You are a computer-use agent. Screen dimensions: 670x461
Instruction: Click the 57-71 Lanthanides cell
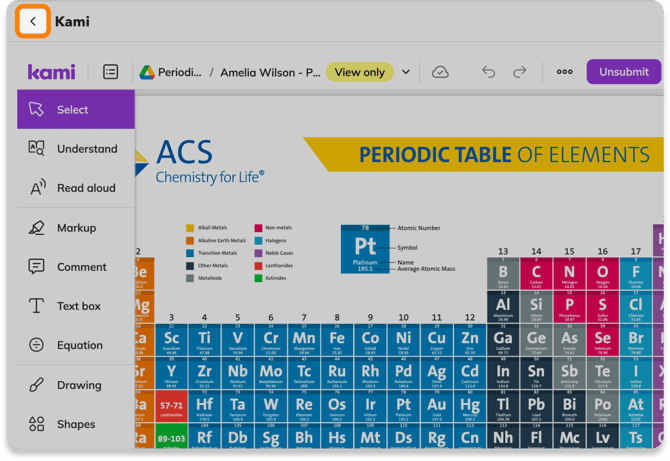coord(171,406)
